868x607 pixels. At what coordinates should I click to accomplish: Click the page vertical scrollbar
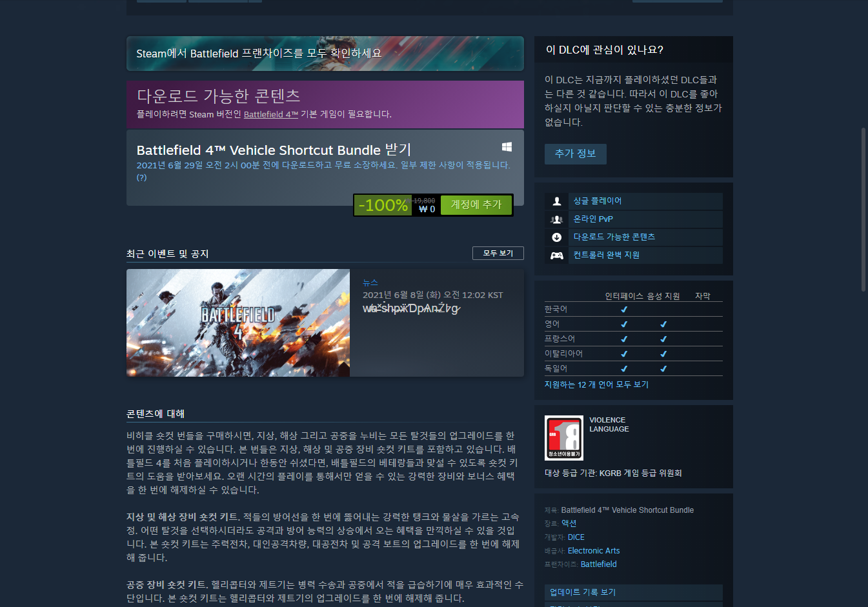(863, 210)
